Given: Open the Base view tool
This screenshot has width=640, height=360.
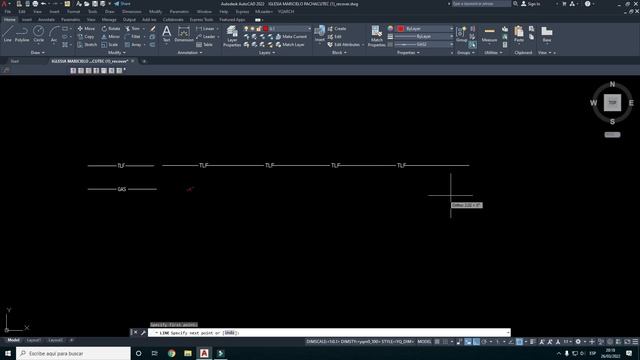Looking at the screenshot, I should 547,34.
